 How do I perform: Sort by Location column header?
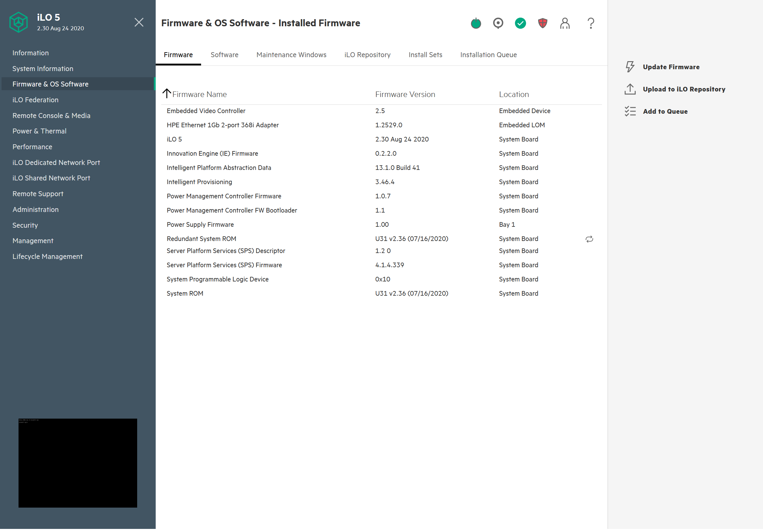[514, 94]
